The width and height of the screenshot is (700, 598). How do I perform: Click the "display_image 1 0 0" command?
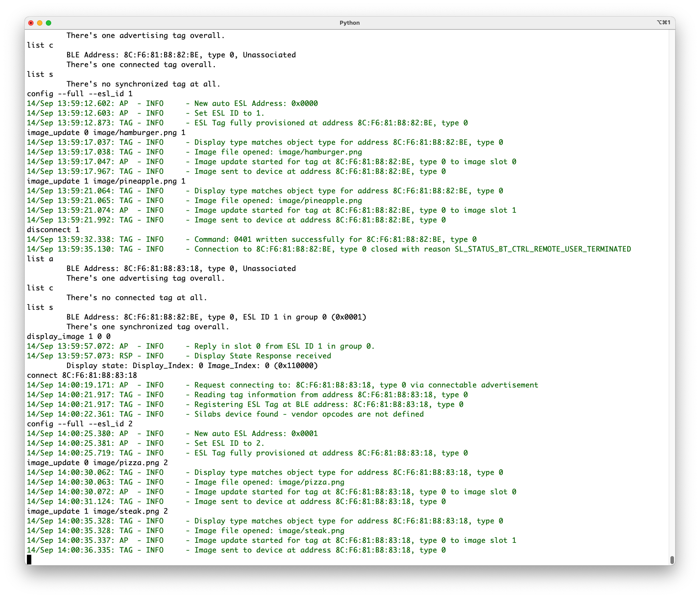[68, 336]
